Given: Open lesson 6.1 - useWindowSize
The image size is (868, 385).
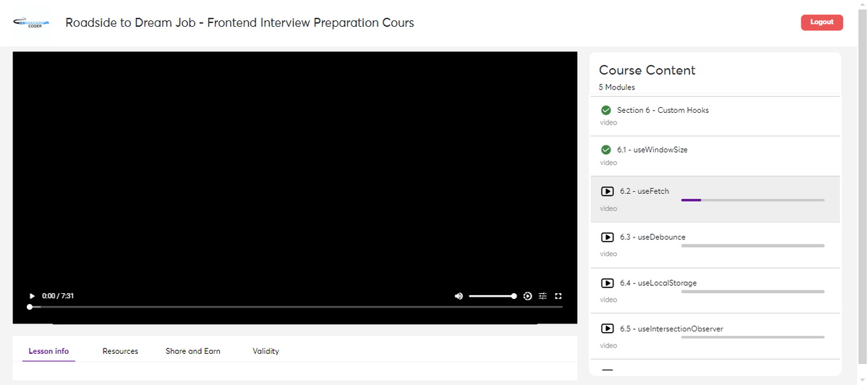Looking at the screenshot, I should tap(715, 156).
